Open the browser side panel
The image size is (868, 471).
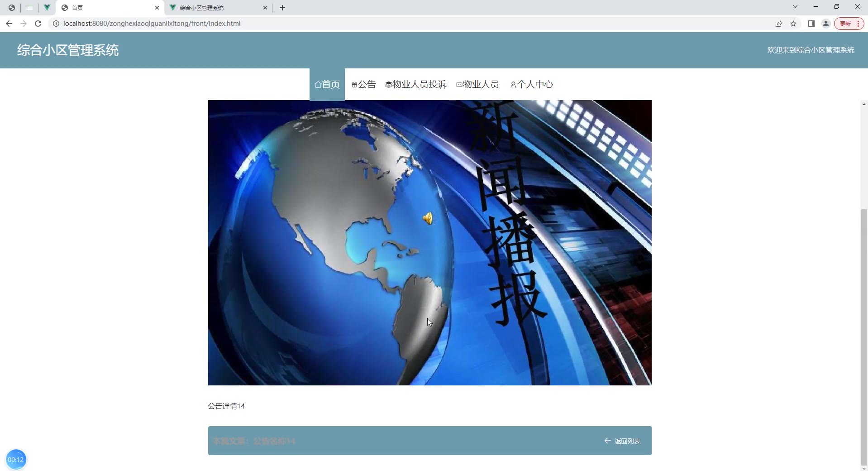(811, 24)
